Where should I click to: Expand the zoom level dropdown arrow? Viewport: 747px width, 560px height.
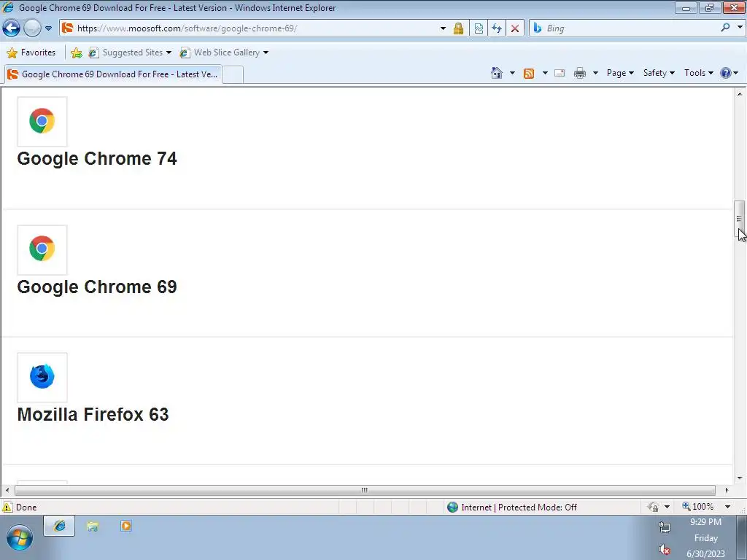(727, 507)
